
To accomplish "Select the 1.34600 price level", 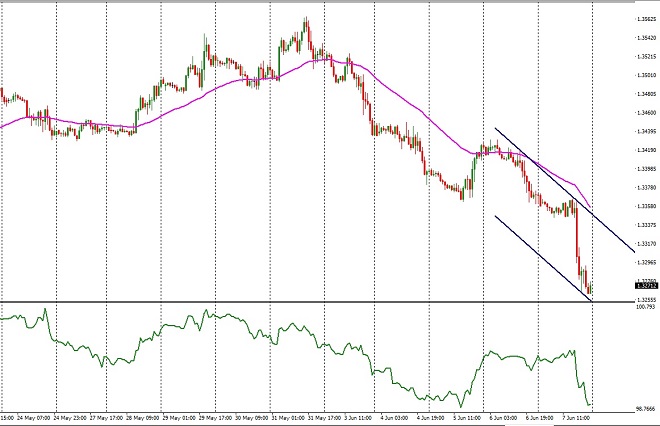I will coord(647,113).
